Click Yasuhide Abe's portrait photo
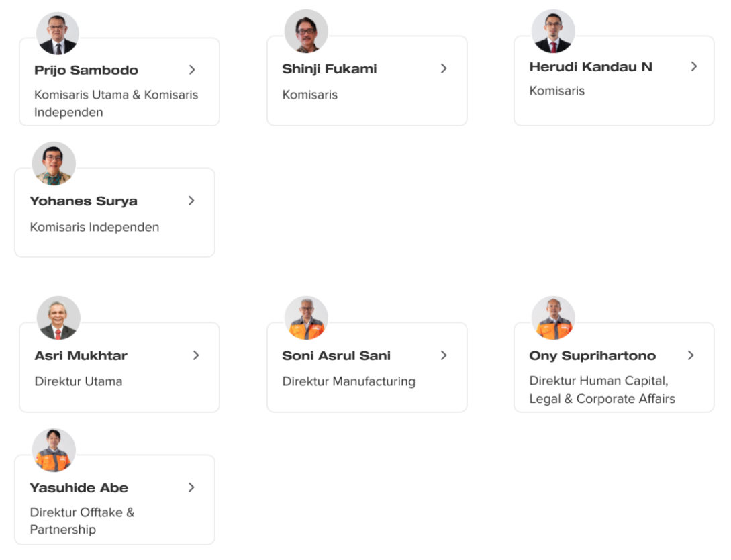 pos(54,451)
